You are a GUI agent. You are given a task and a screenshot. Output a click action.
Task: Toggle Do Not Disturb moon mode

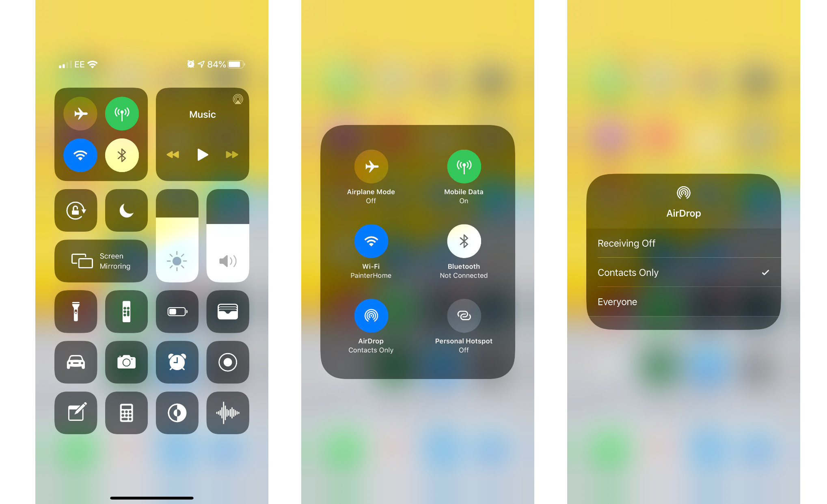click(x=126, y=210)
